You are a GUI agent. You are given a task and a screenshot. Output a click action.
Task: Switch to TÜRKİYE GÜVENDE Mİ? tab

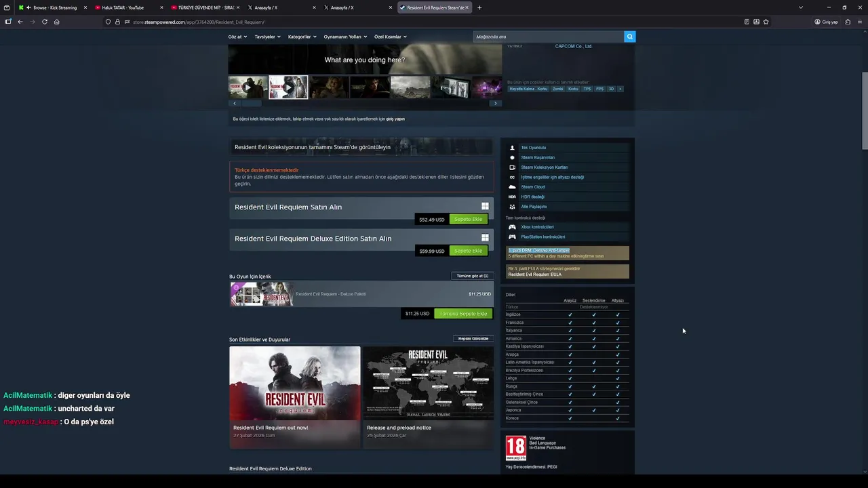click(203, 7)
